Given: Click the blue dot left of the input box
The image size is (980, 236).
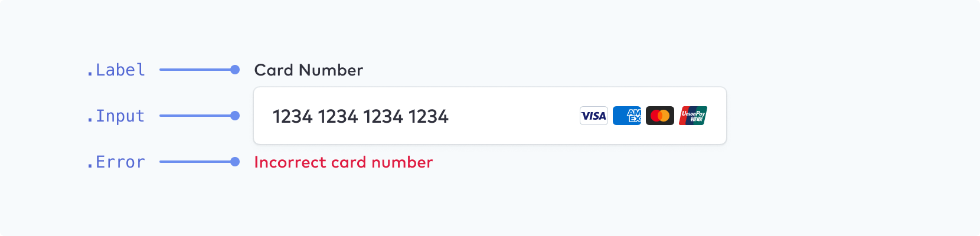Looking at the screenshot, I should point(235,116).
